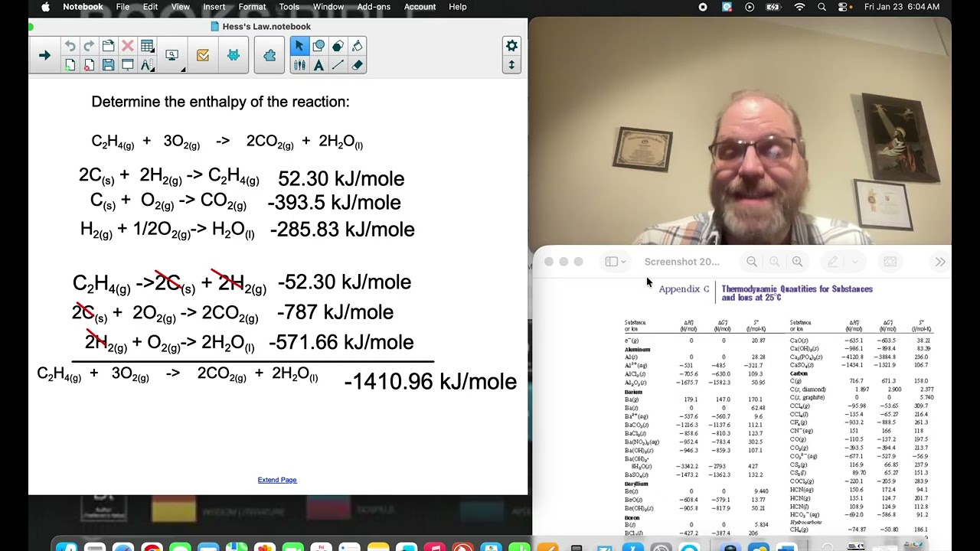
Task: Open Control Center toggles icon
Action: [844, 7]
